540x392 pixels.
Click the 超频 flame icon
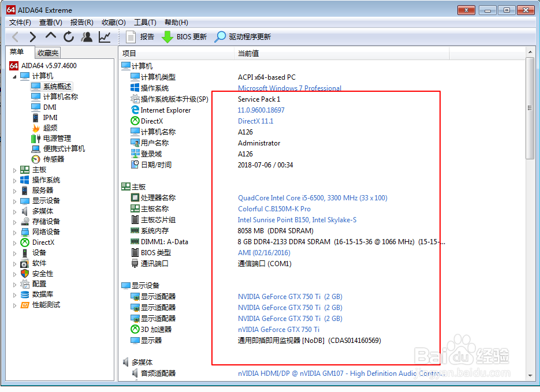(x=36, y=128)
